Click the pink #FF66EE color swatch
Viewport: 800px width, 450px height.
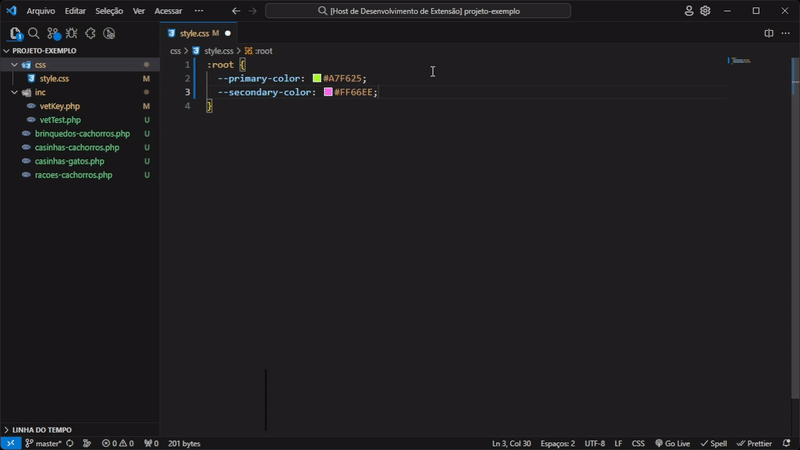(x=328, y=92)
